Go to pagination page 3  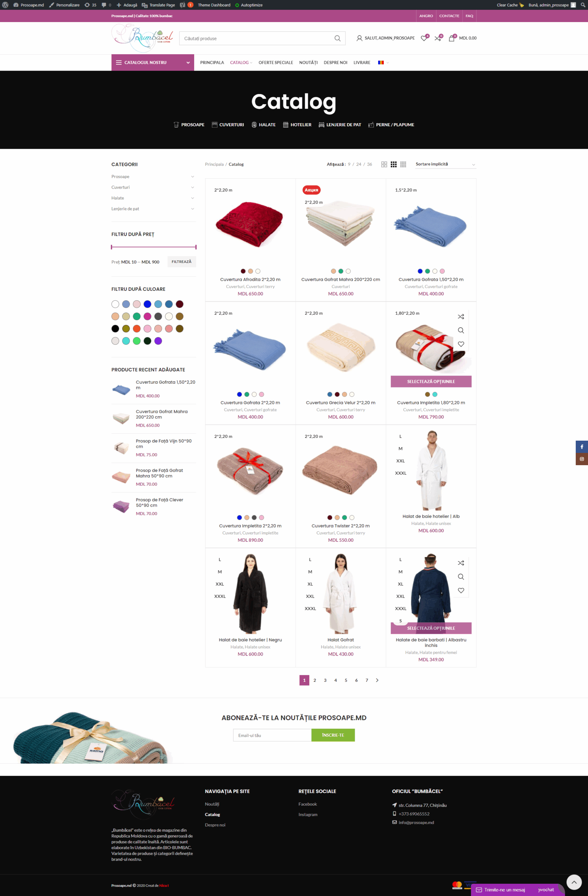click(325, 680)
